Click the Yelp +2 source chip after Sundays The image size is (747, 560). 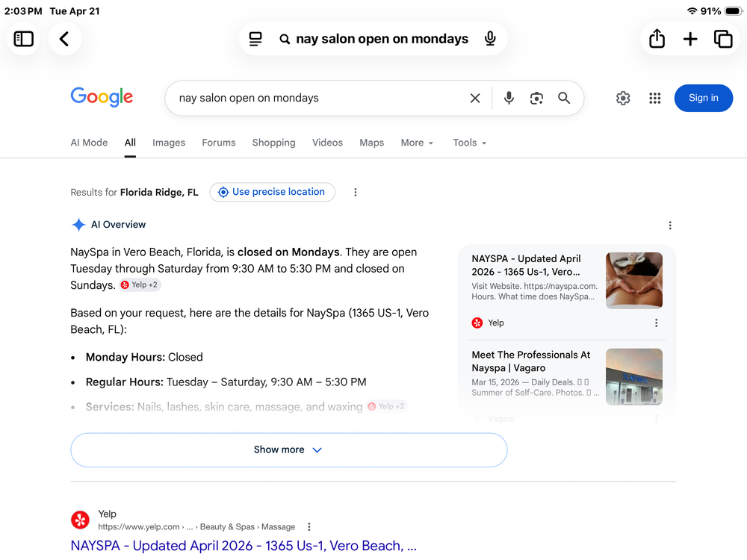[140, 284]
